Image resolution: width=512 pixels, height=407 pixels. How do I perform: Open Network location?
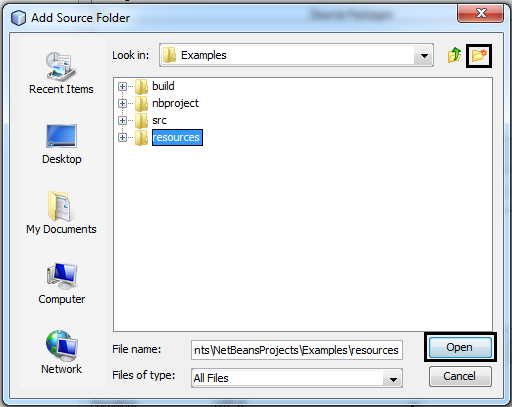[x=61, y=352]
